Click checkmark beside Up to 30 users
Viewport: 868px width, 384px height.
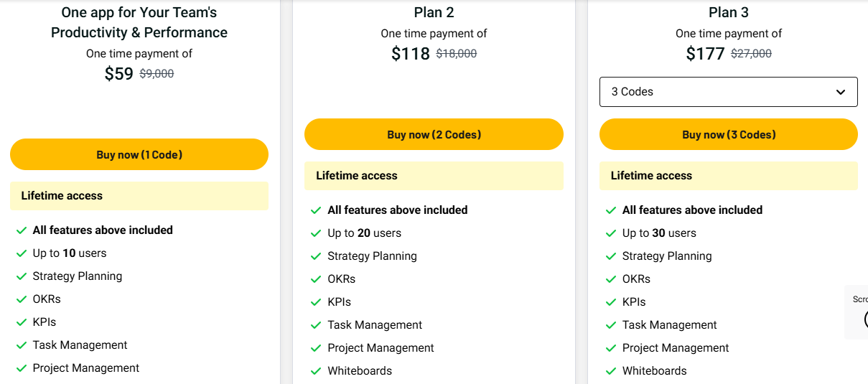[611, 233]
